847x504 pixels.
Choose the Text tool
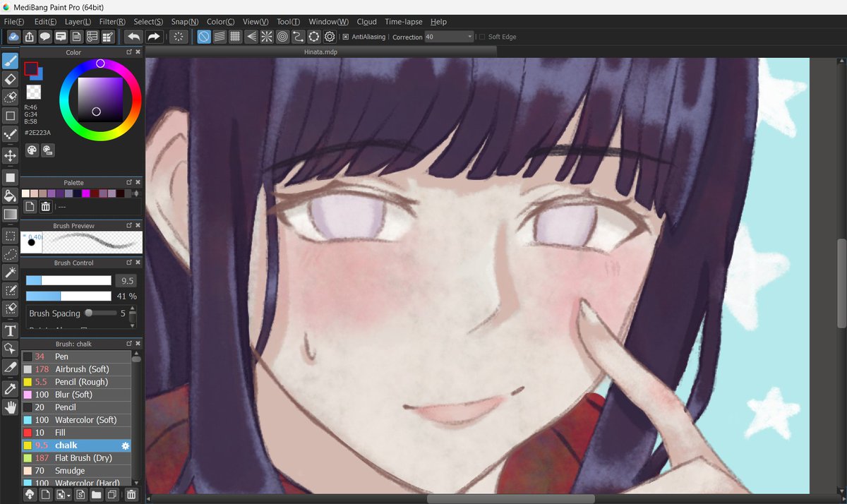11,330
